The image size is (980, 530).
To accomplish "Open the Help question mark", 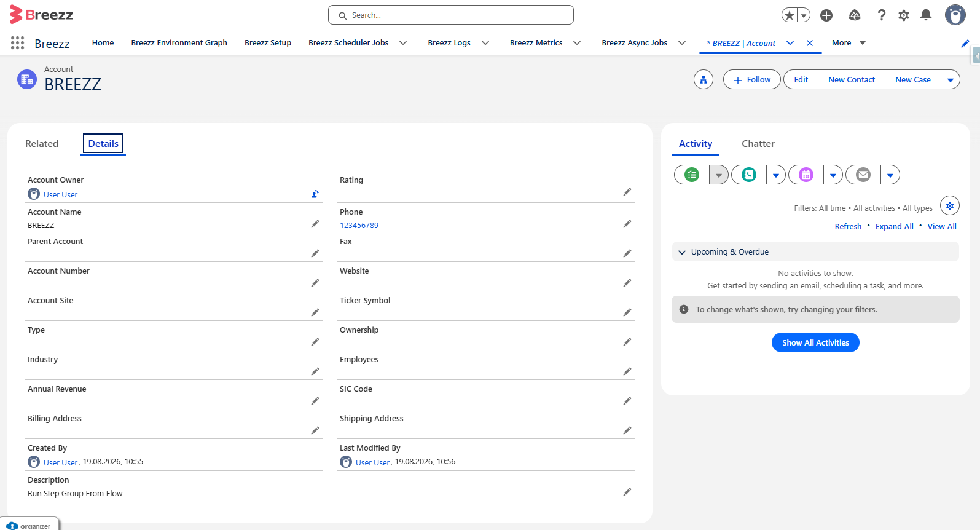I will 882,15.
